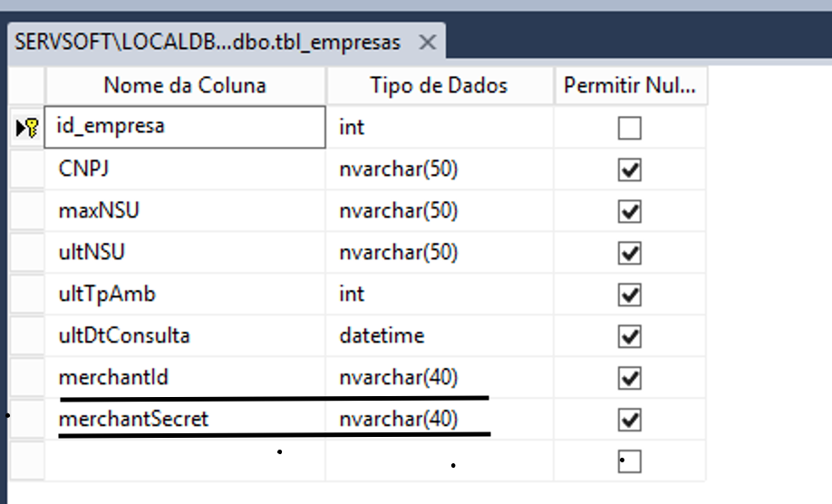The image size is (832, 504).
Task: Open data type cell for ultDtConsulta
Action: pyautogui.click(x=440, y=336)
